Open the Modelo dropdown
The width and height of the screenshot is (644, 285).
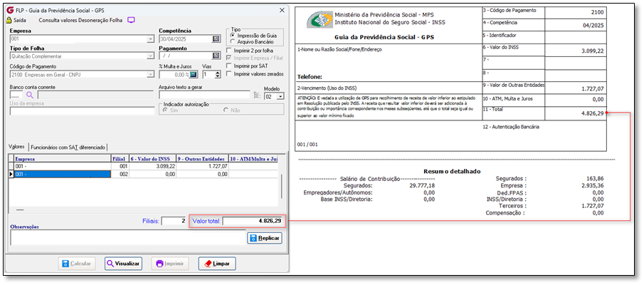(x=281, y=97)
